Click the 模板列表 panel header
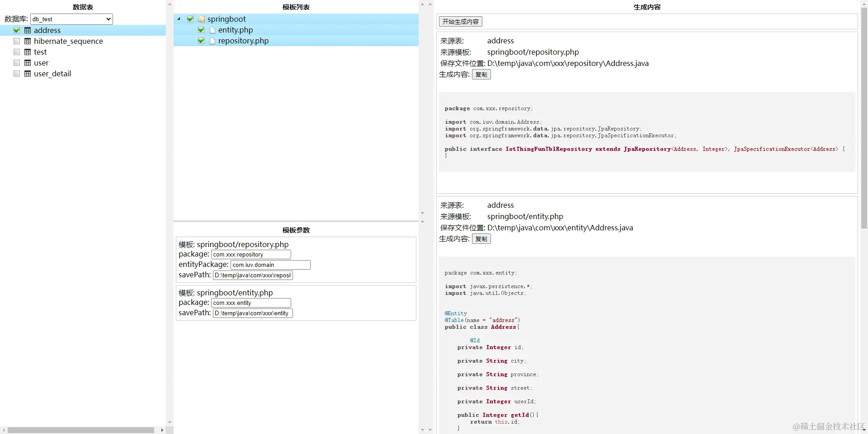Viewport: 868px width, 434px height. point(296,7)
